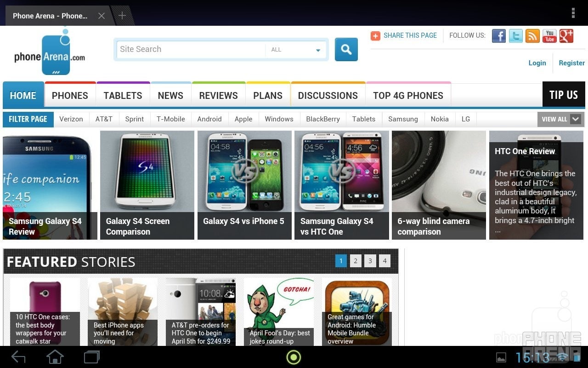
Task: Click the blue magnifier search button
Action: 346,50
